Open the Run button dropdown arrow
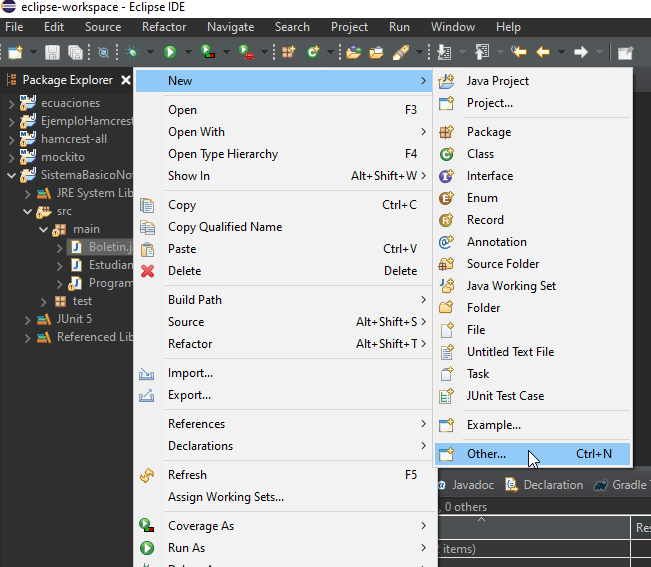The height and width of the screenshot is (567, 651). [x=188, y=52]
